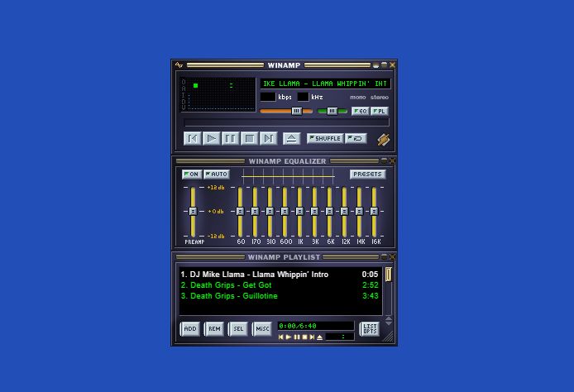This screenshot has width=574, height=392.
Task: Click the 16K equalizer band slider
Action: (374, 211)
